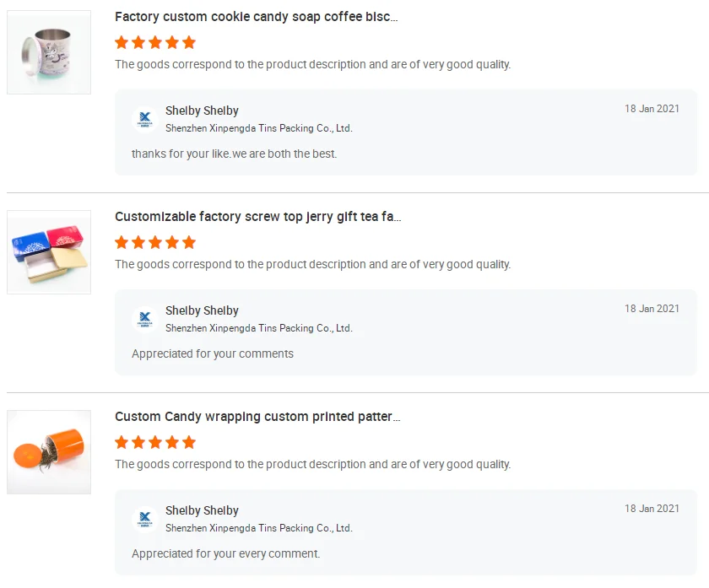Screen dimensions: 709x588
Task: Click the cookie tin product thumbnail
Action: pyautogui.click(x=48, y=52)
